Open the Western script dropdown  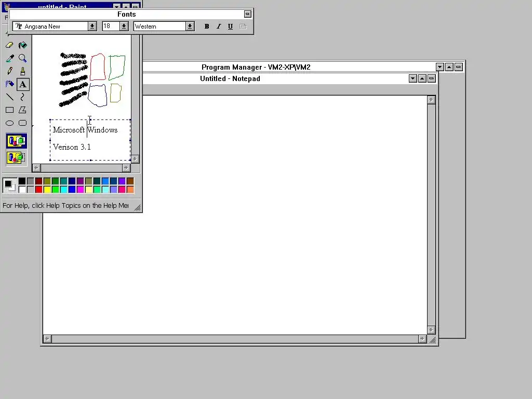190,26
